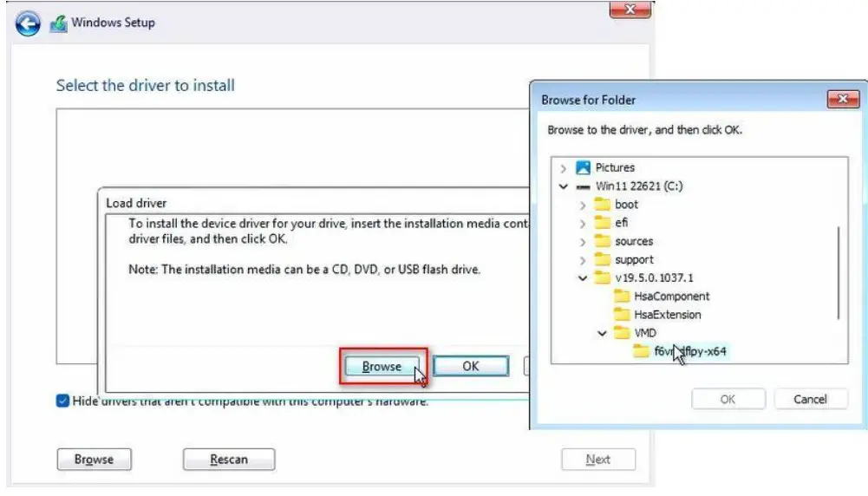The image size is (868, 496).
Task: Select the HsaComponent folder label
Action: pyautogui.click(x=671, y=297)
